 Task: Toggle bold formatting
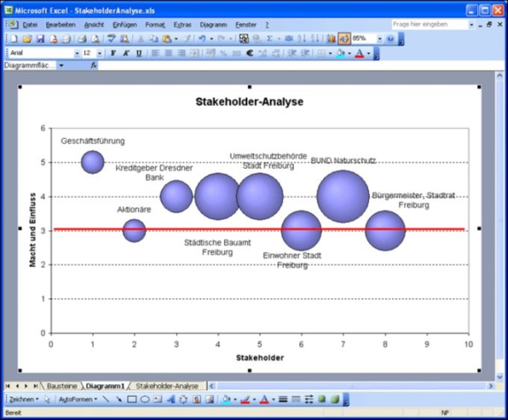click(x=113, y=53)
